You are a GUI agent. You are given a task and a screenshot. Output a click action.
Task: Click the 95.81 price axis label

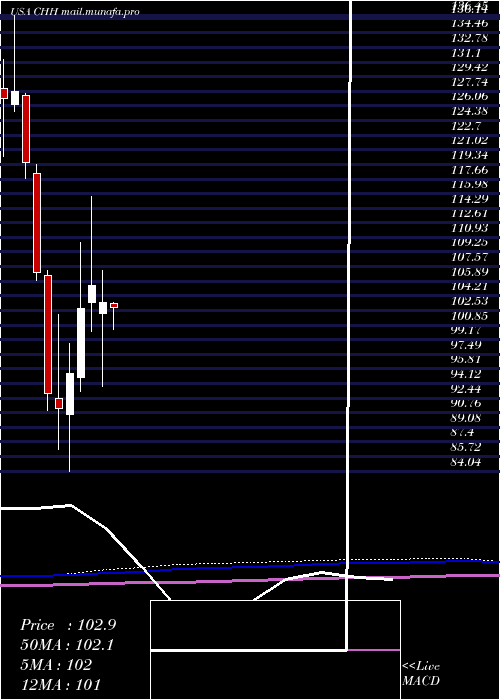click(x=466, y=359)
